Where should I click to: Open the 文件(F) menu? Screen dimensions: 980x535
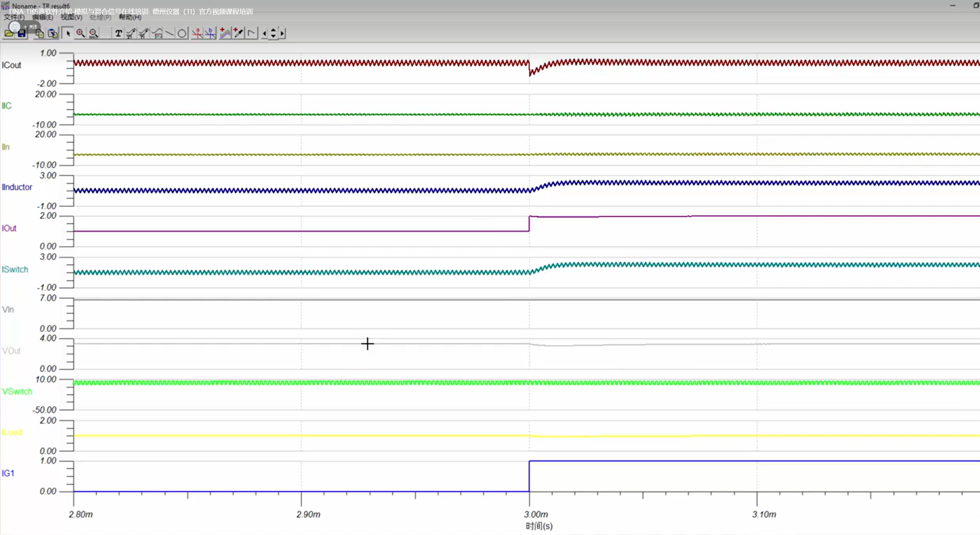point(14,17)
